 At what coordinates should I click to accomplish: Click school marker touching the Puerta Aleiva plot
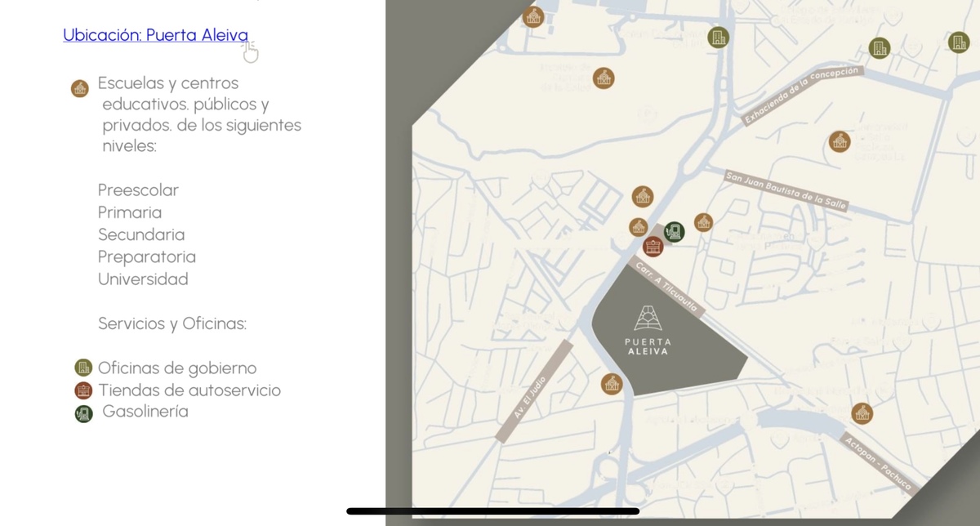click(x=612, y=383)
